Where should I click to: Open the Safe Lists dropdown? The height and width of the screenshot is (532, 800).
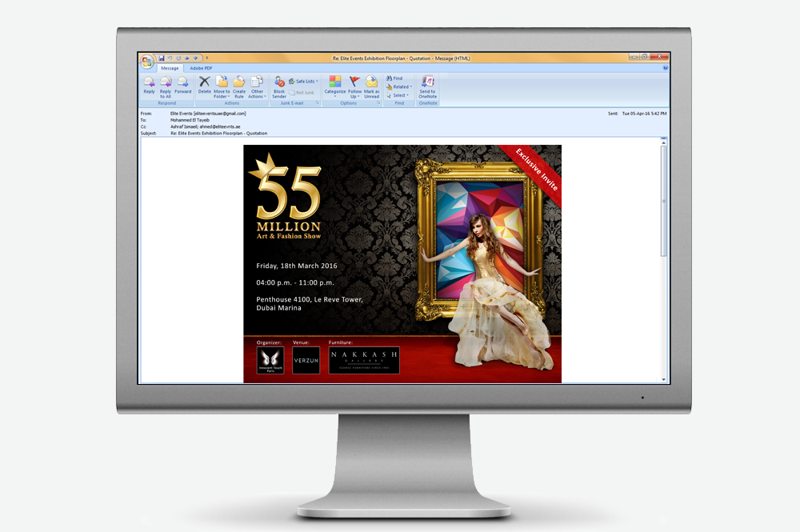[306, 82]
